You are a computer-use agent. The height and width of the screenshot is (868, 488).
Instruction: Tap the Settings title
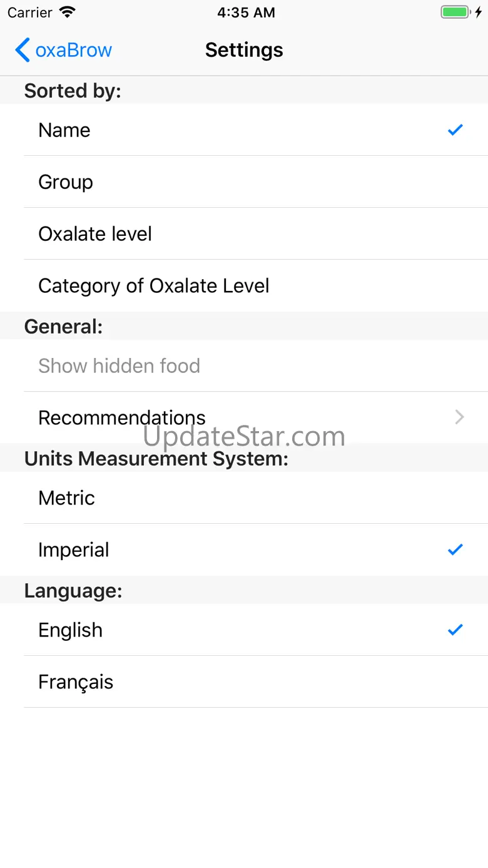pyautogui.click(x=244, y=50)
